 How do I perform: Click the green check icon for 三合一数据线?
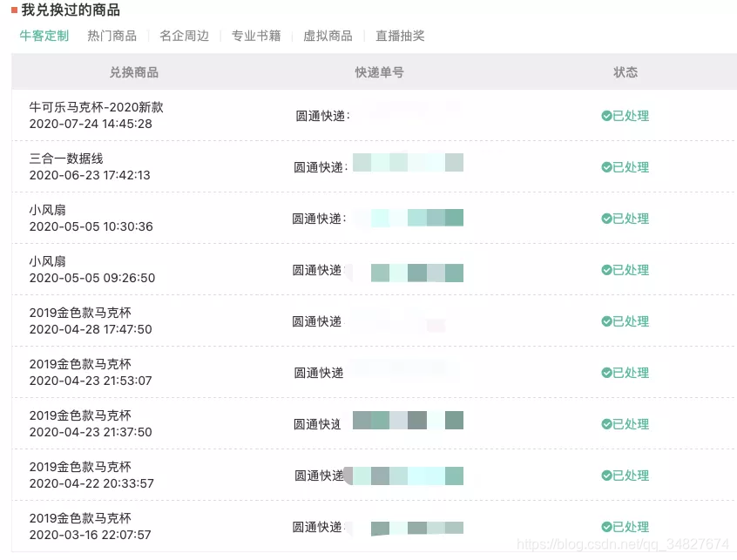[606, 167]
